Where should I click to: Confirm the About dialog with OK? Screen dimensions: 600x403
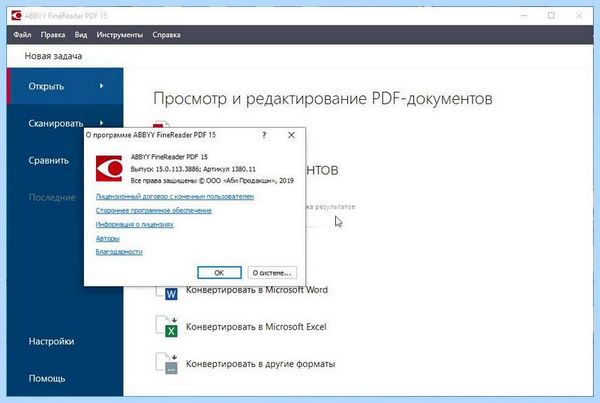coord(219,273)
